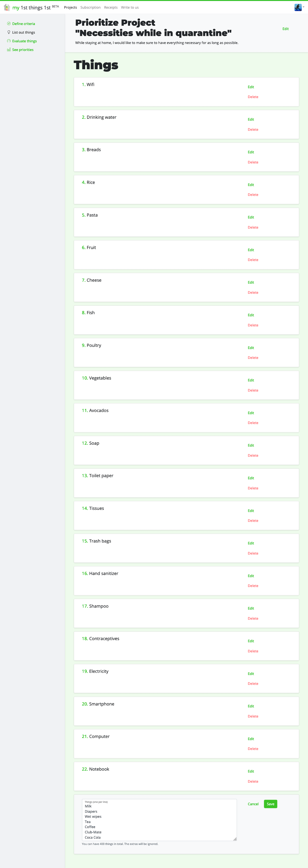
Task: Open the Subscription menu item
Action: click(90, 7)
